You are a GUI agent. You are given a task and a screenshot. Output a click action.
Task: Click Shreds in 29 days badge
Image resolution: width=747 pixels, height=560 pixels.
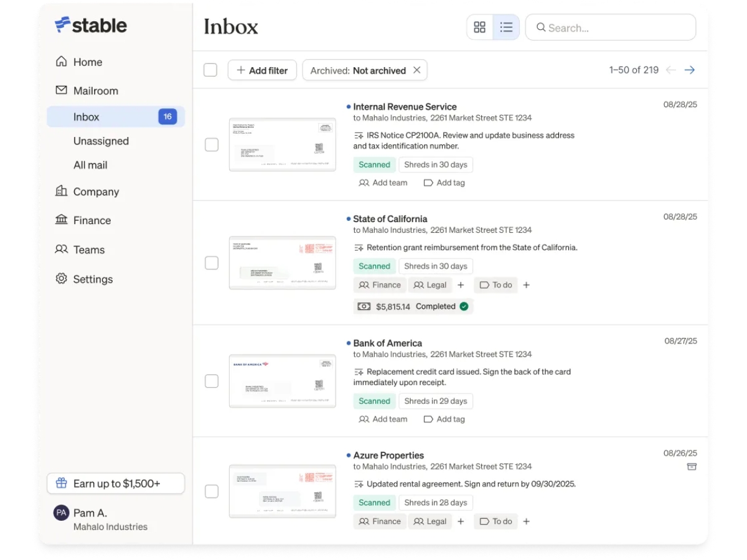click(x=436, y=401)
